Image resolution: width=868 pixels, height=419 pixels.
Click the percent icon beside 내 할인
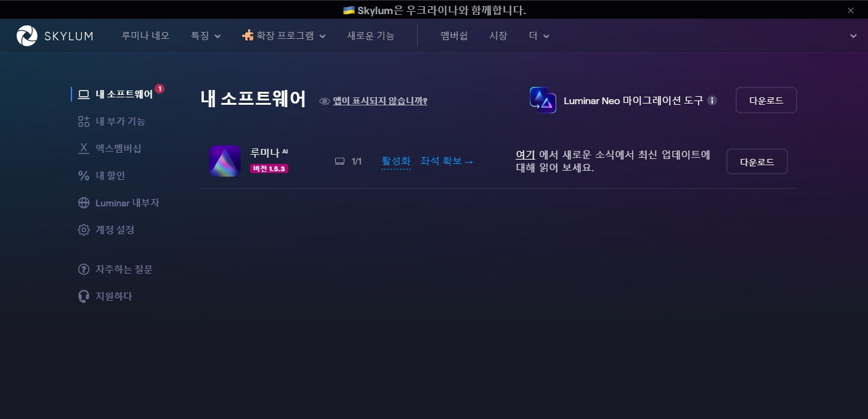pyautogui.click(x=84, y=176)
